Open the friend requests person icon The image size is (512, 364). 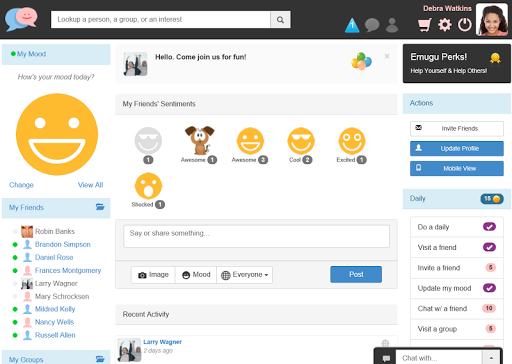[x=392, y=25]
